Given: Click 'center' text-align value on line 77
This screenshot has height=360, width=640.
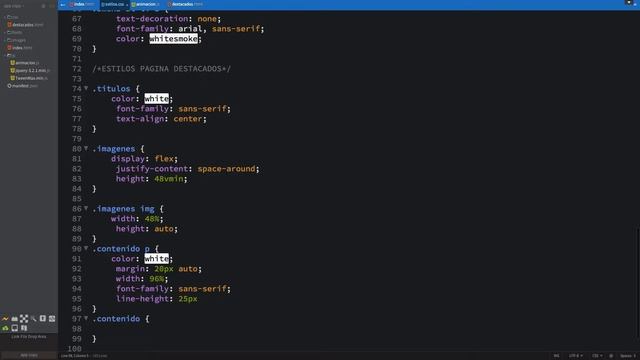Looking at the screenshot, I should coord(188,119).
